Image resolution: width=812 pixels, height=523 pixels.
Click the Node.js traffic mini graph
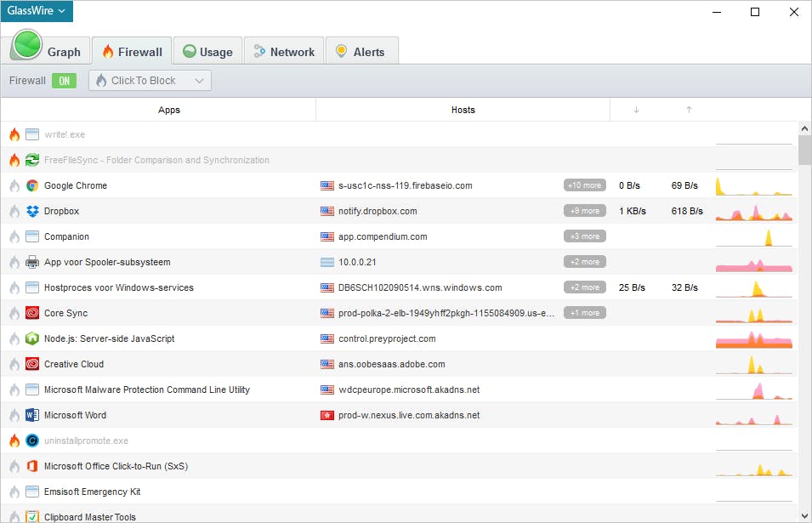tap(754, 338)
